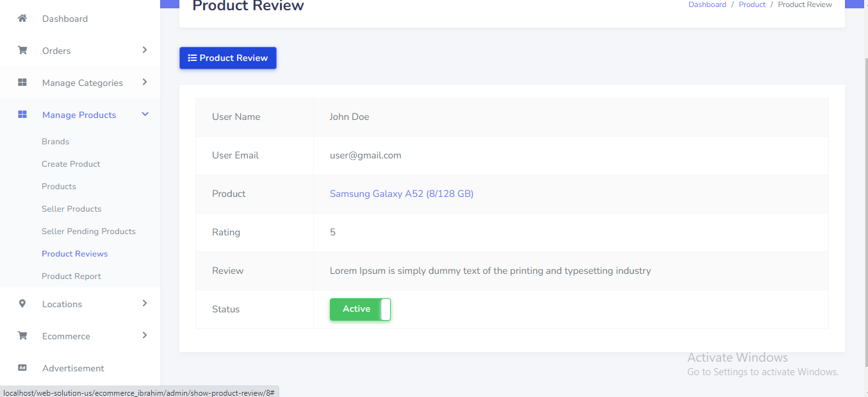Screen dimensions: 868x397
Task: Open the Samsung Galaxy A52 product link
Action: (x=401, y=194)
